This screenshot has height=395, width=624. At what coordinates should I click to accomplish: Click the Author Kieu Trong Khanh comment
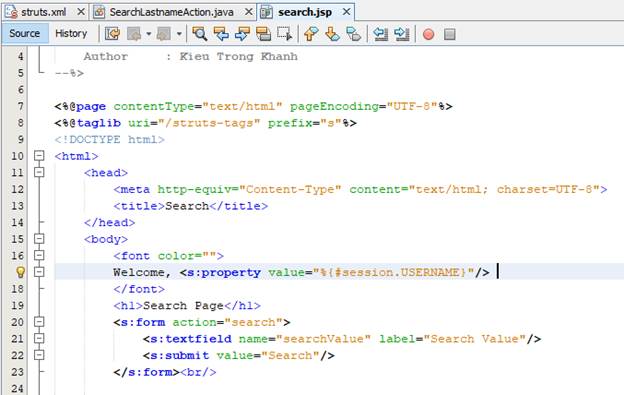pyautogui.click(x=191, y=56)
